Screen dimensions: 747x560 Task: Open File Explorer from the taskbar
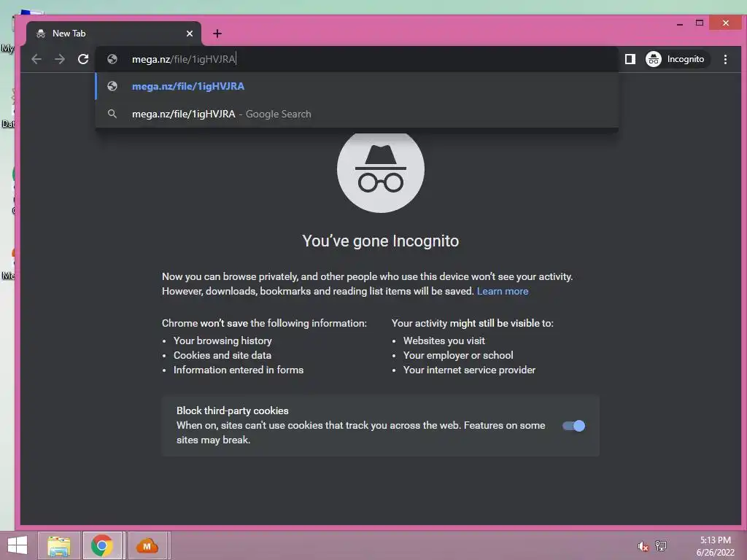59,545
